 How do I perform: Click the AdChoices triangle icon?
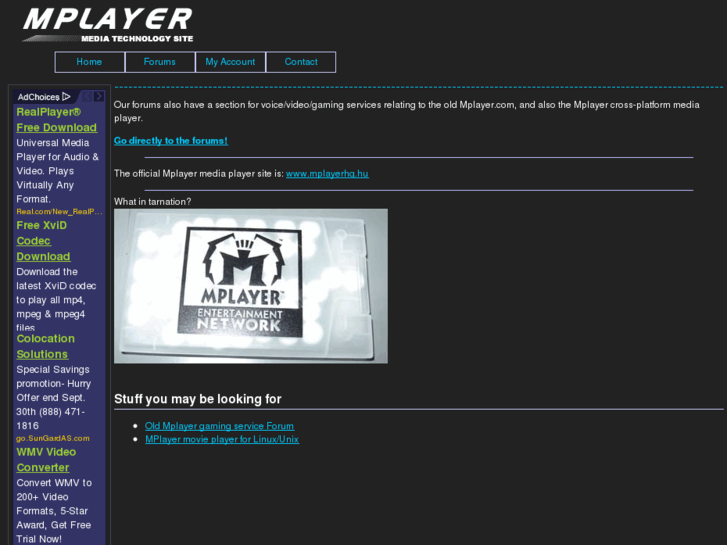pyautogui.click(x=66, y=96)
